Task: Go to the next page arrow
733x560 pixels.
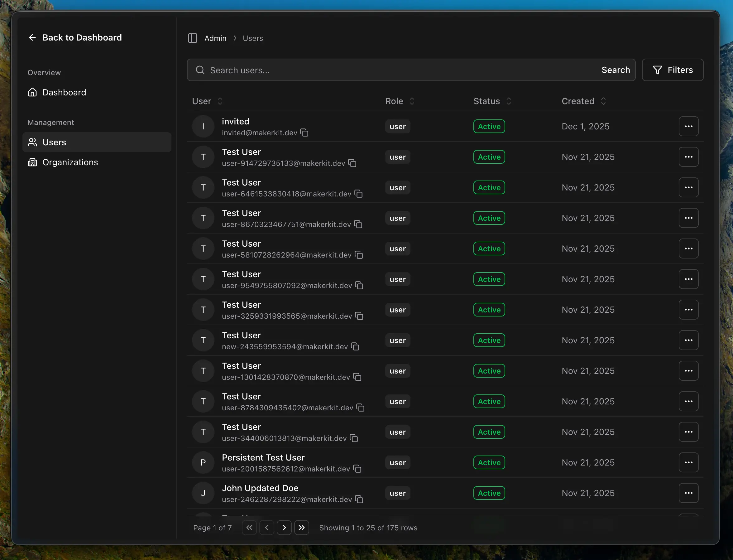Action: tap(284, 527)
